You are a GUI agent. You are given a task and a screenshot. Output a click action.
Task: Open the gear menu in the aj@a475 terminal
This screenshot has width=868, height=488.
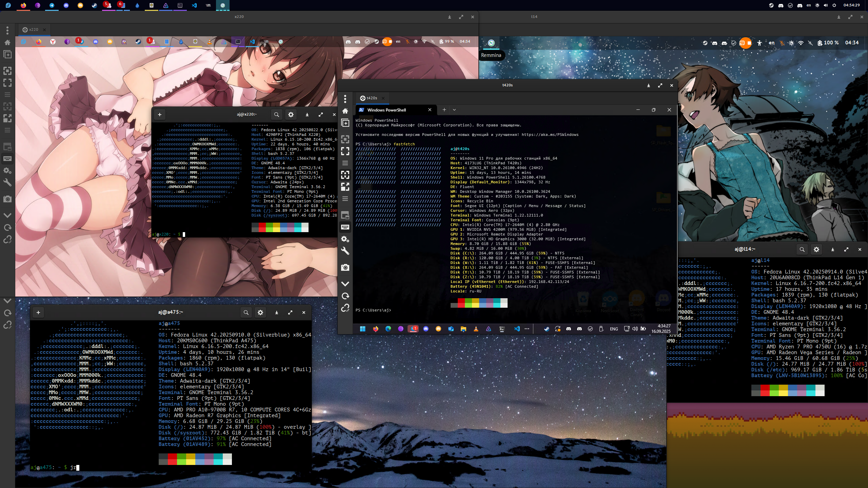click(x=260, y=312)
